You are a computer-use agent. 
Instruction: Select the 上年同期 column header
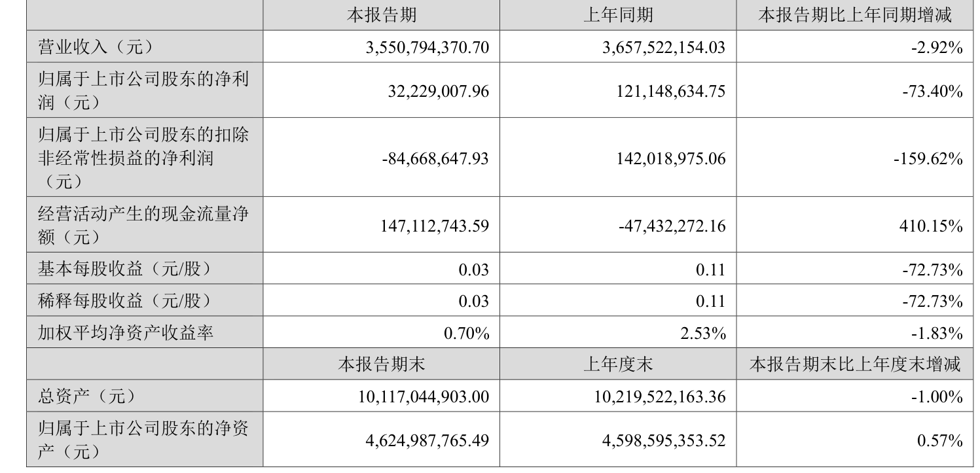click(x=617, y=14)
